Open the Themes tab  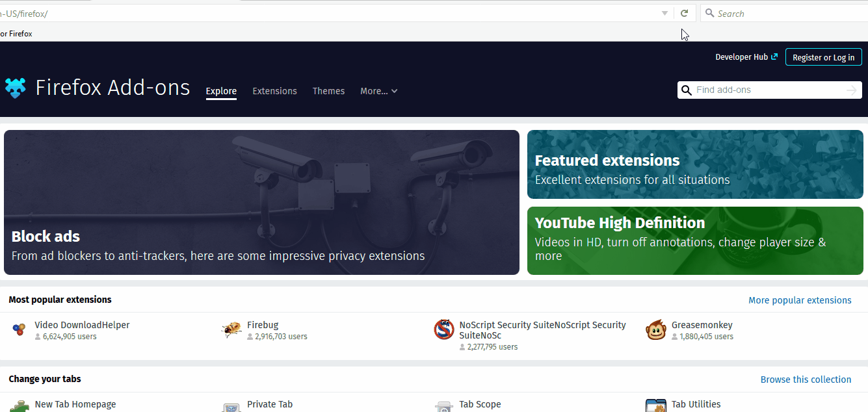click(328, 91)
